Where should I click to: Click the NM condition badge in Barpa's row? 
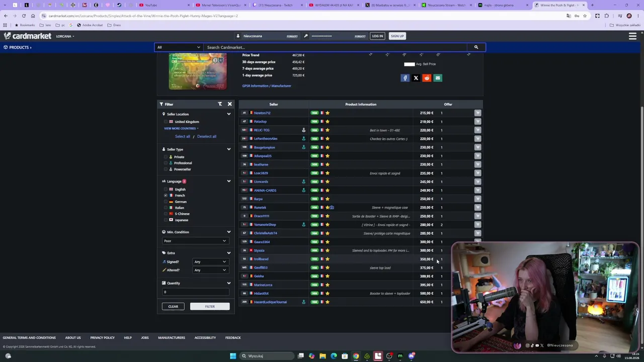pos(314,199)
